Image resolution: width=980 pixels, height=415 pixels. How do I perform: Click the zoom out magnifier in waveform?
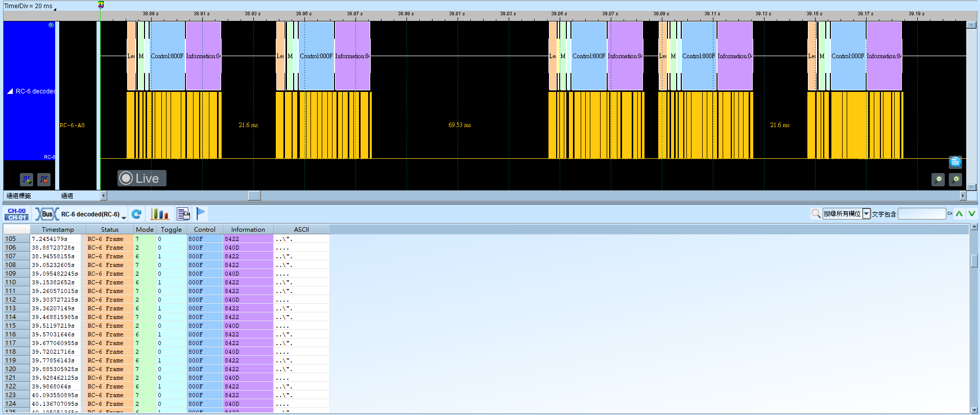(x=938, y=179)
